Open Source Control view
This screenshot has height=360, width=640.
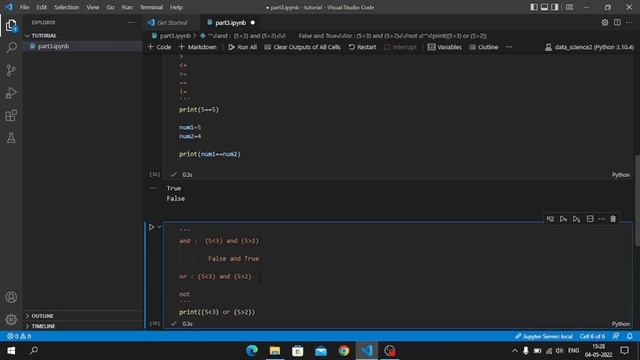11,70
